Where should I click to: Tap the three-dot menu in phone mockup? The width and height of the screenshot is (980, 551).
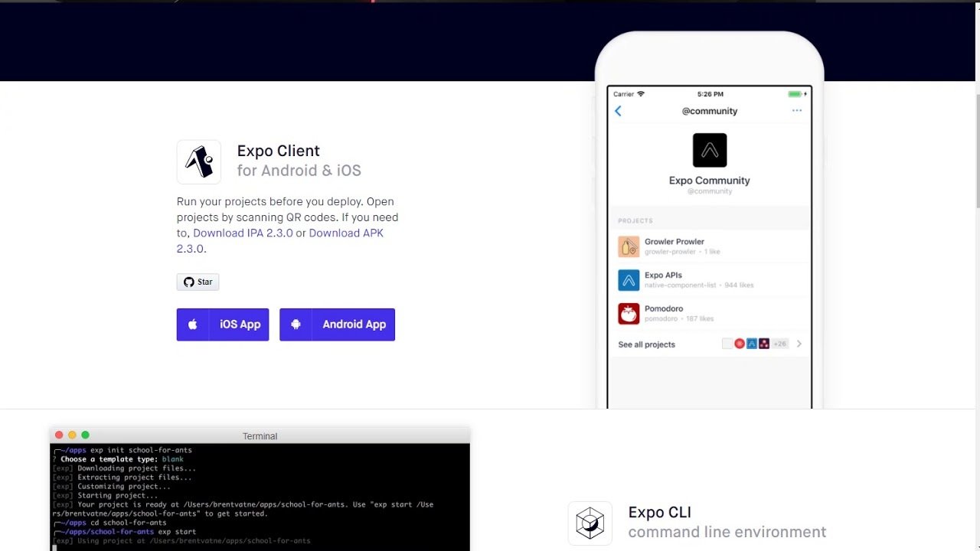[x=797, y=111]
